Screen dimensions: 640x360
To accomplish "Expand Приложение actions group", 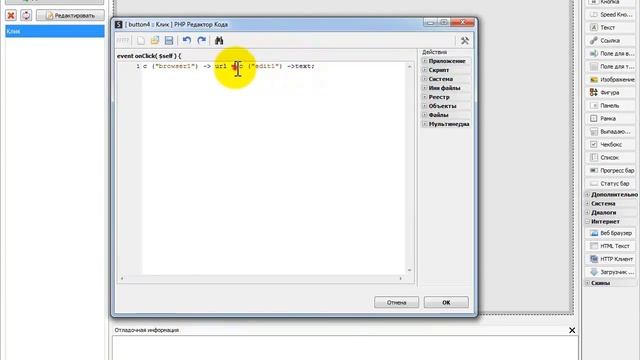I will coord(425,61).
